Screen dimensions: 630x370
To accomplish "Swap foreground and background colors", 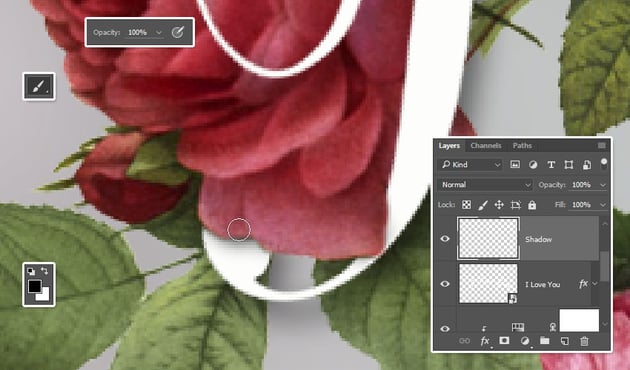I will (45, 271).
